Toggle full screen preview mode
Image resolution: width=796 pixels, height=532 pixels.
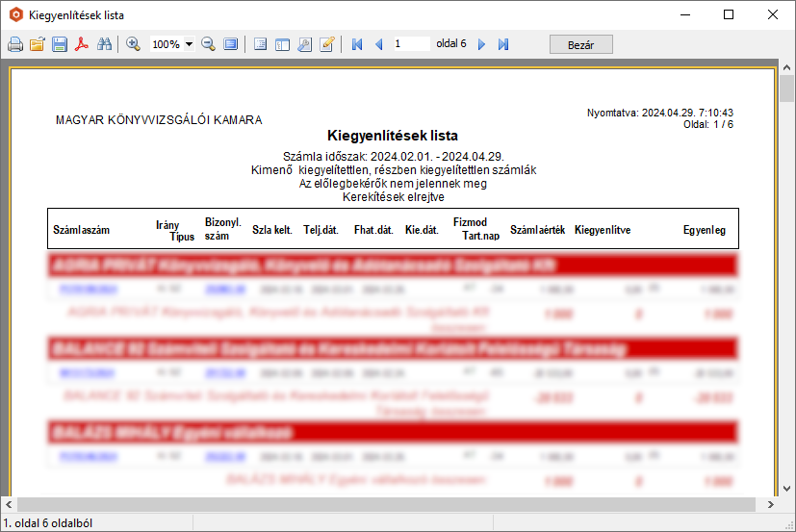pos(230,44)
